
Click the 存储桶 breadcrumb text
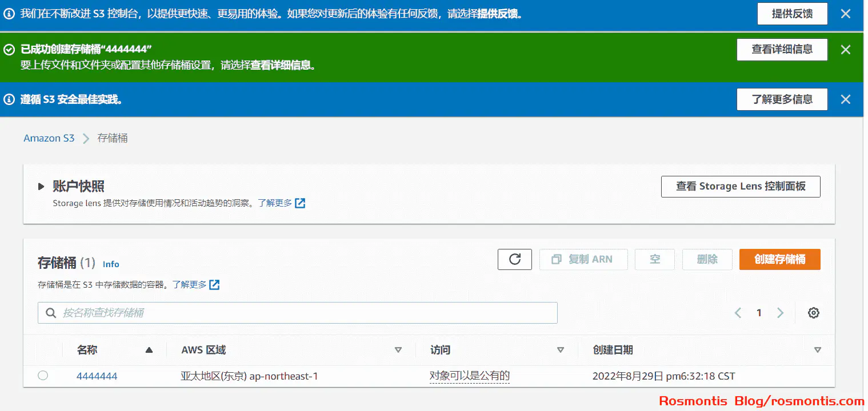(x=113, y=138)
